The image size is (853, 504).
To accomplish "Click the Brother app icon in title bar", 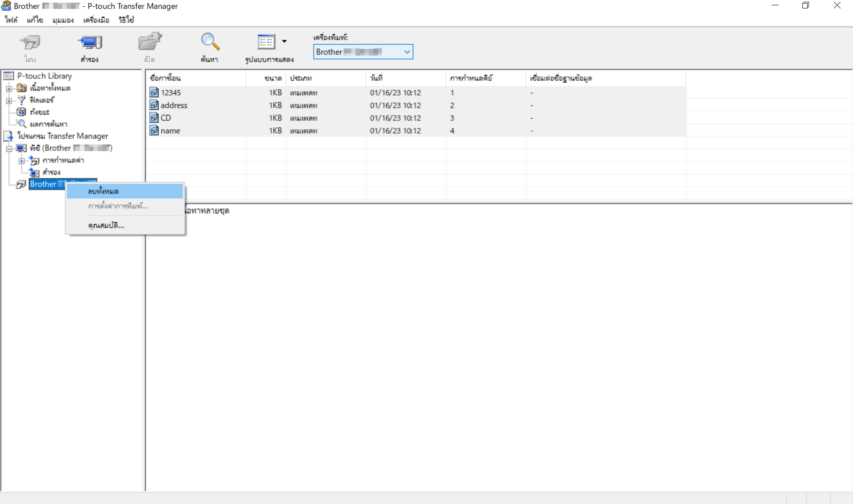I will (6, 6).
